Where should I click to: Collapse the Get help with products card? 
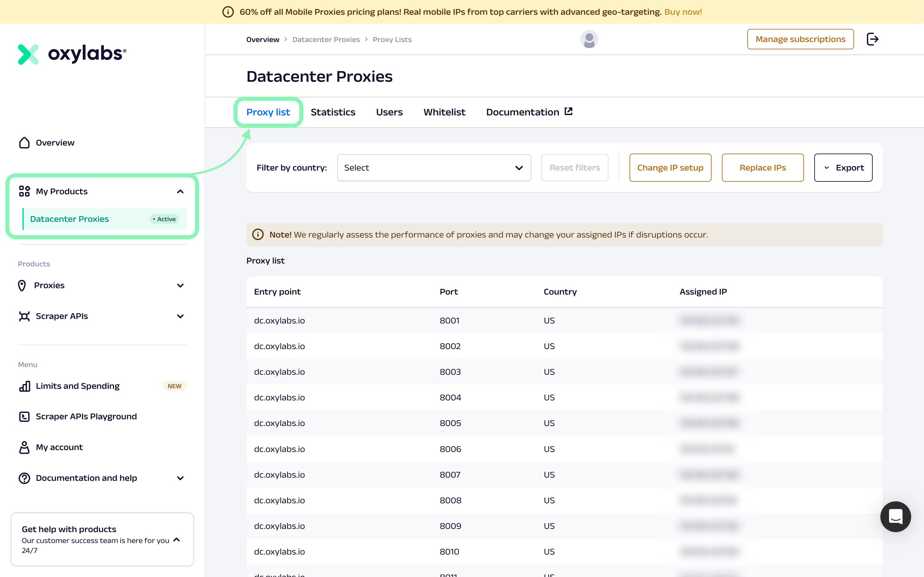coord(176,539)
